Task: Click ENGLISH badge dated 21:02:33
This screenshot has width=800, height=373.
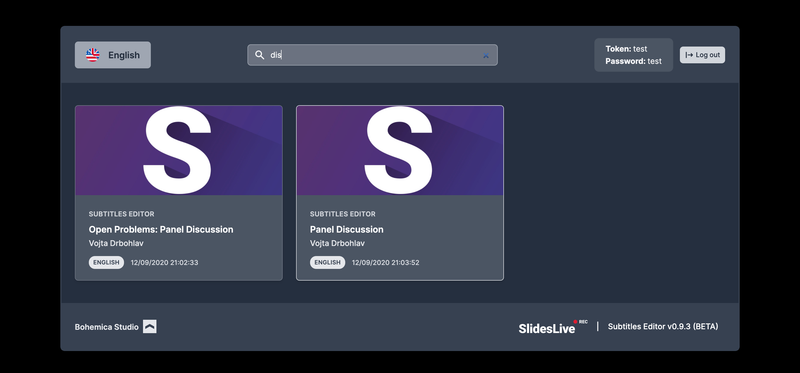Action: (106, 262)
